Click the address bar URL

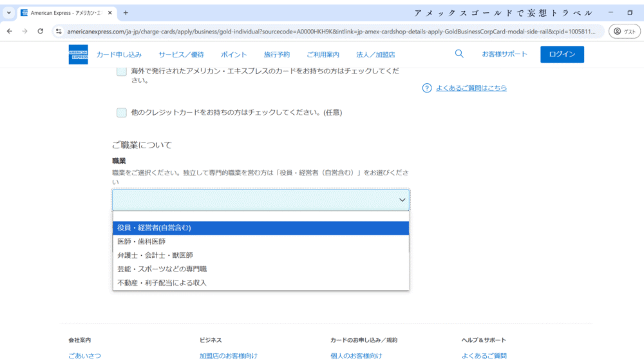331,31
